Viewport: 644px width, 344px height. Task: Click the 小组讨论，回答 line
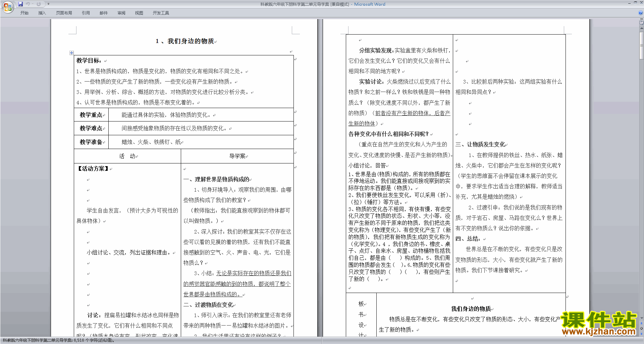point(367,165)
